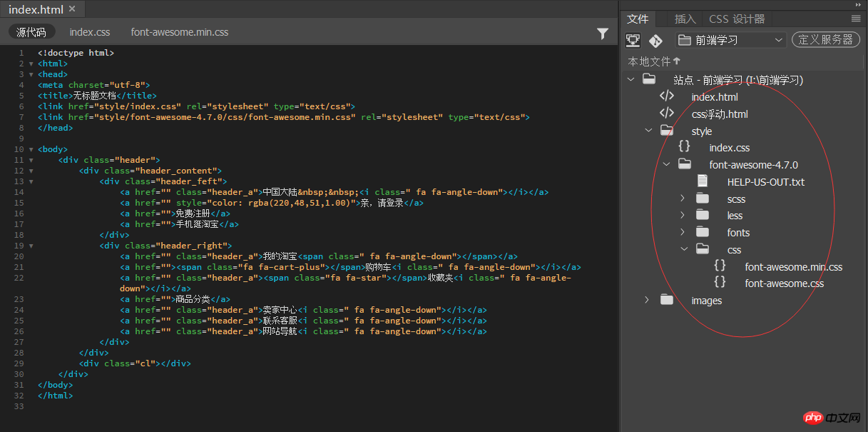Image resolution: width=868 pixels, height=432 pixels.
Task: Click the 手机逛淘宝 text on line 17
Action: (x=198, y=224)
